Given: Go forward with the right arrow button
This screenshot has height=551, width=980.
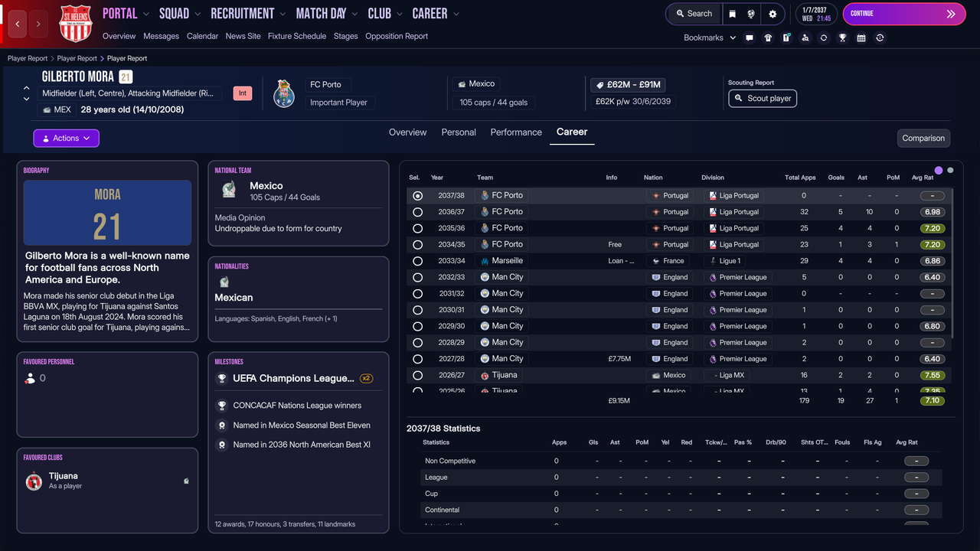Looking at the screenshot, I should 38,24.
